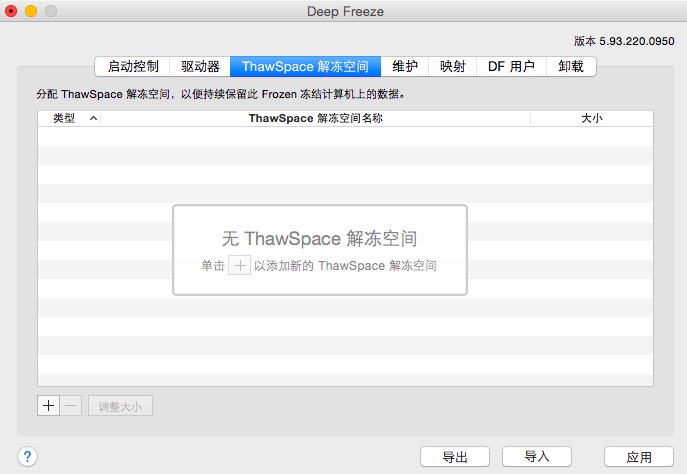Switch to the DF 用户 tab
Viewport: 687px width, 474px height.
pos(511,67)
